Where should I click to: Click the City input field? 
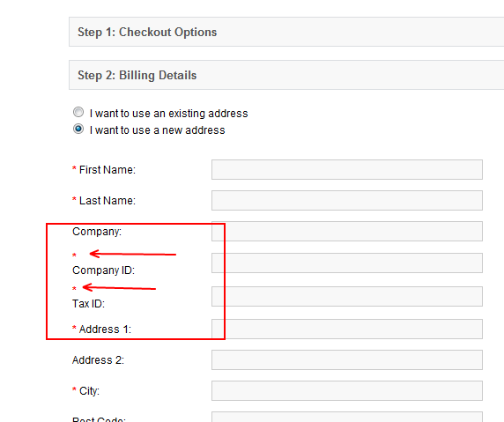tap(347, 391)
